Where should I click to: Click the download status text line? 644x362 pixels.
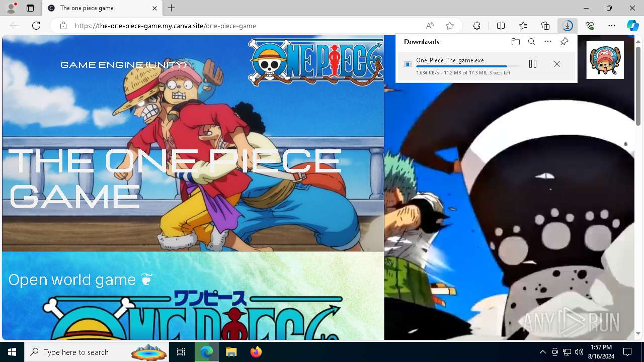tap(463, 73)
